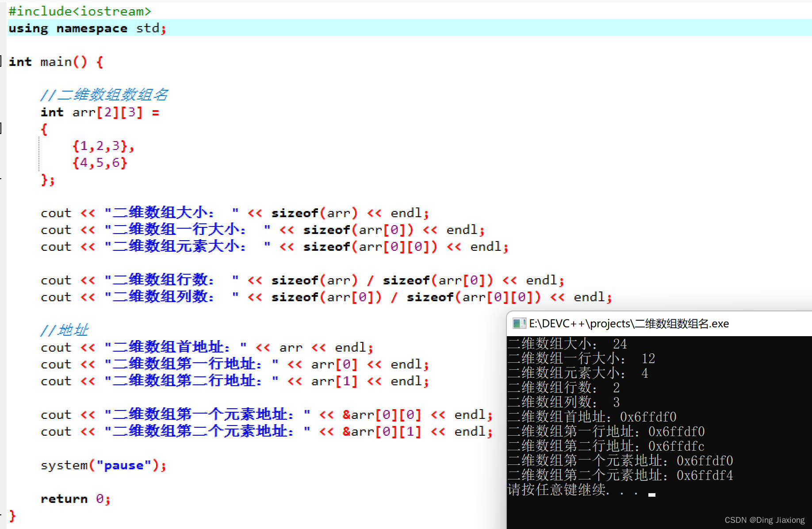Viewport: 812px width, 529px height.
Task: Collapse the array initializer fold marker
Action: (1, 128)
